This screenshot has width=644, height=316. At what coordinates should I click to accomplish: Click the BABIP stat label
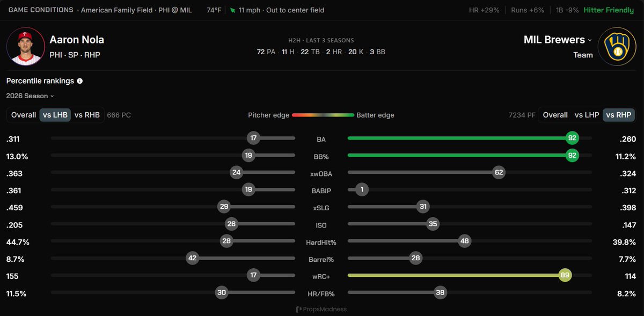(321, 191)
